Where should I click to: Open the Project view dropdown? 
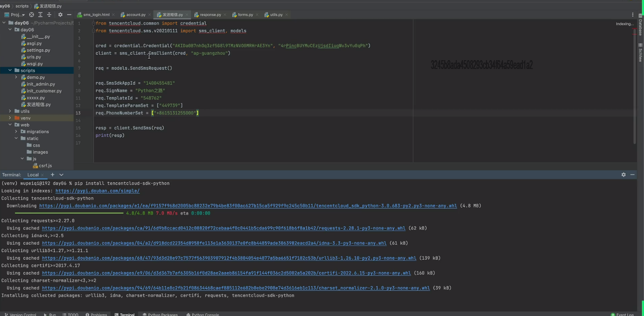pyautogui.click(x=15, y=15)
